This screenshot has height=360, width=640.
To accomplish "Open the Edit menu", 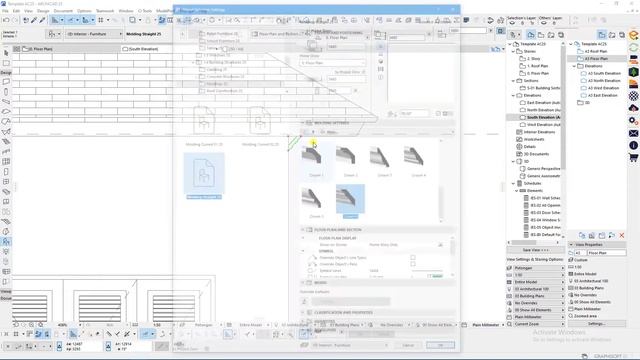I will pyautogui.click(x=17, y=11).
